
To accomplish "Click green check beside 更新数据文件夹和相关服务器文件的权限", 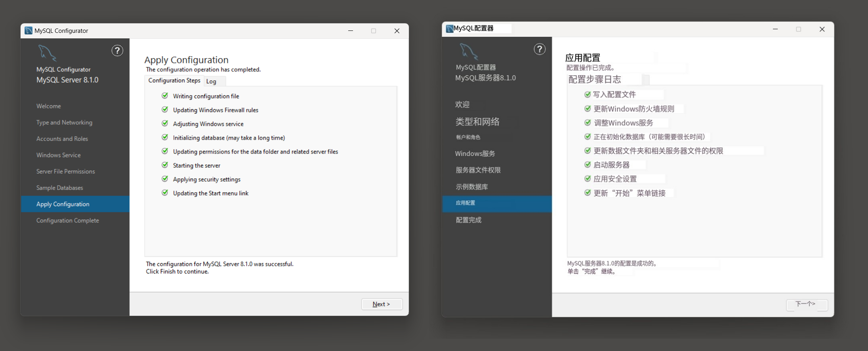I will point(588,150).
